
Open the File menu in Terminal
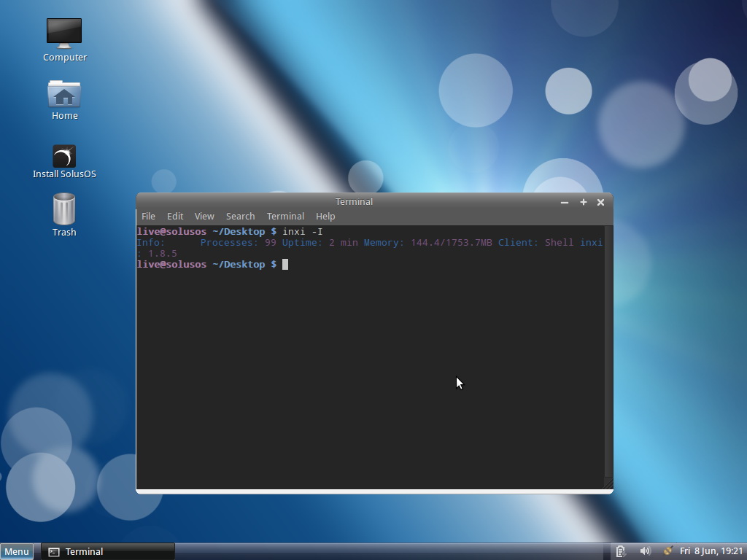click(148, 217)
